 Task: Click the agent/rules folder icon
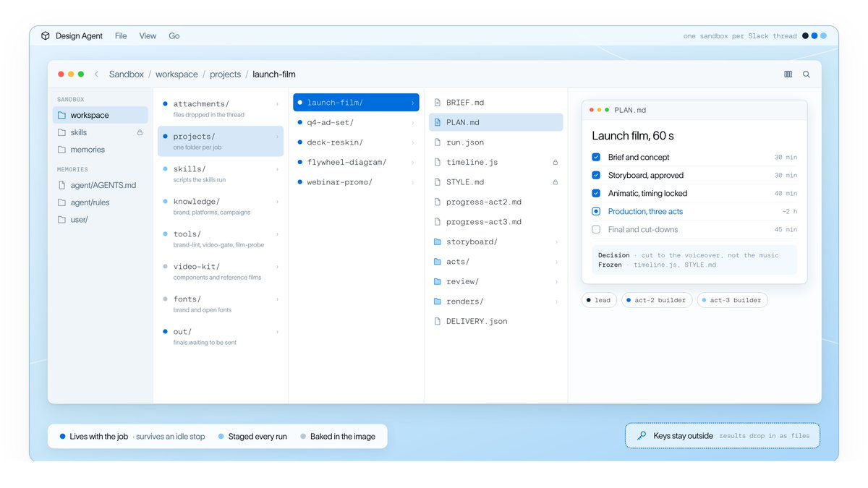pyautogui.click(x=62, y=202)
